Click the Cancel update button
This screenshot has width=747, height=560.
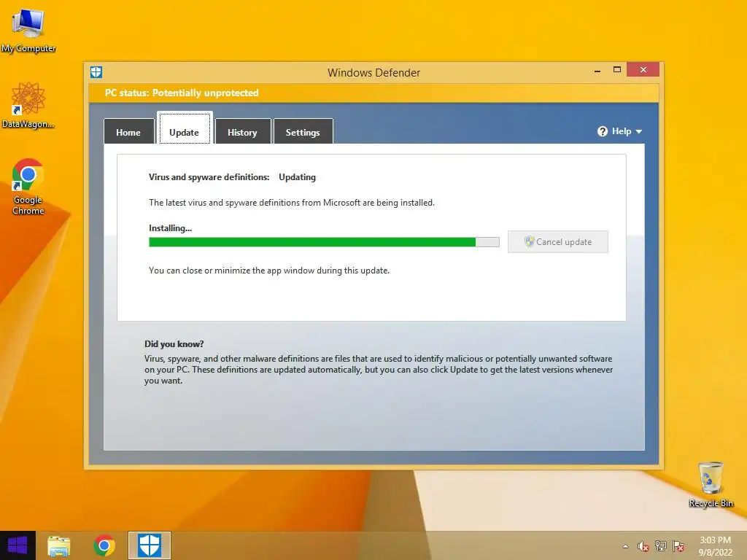pos(558,242)
